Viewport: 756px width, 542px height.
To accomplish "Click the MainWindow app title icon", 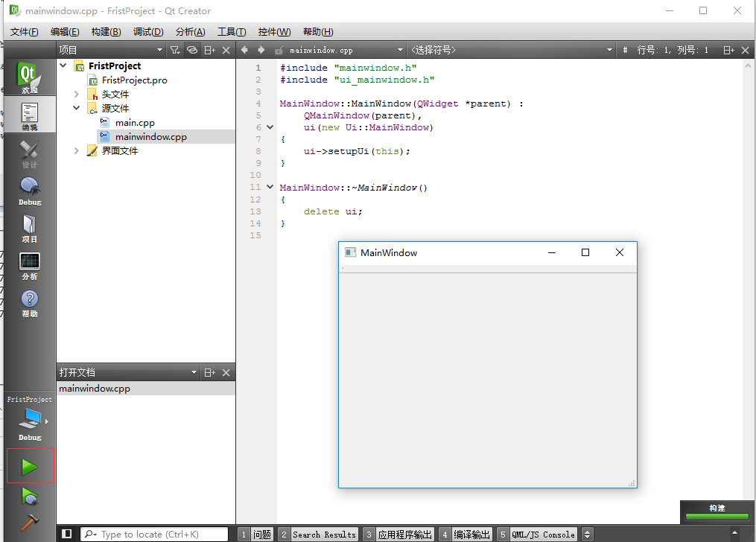I will tap(351, 252).
